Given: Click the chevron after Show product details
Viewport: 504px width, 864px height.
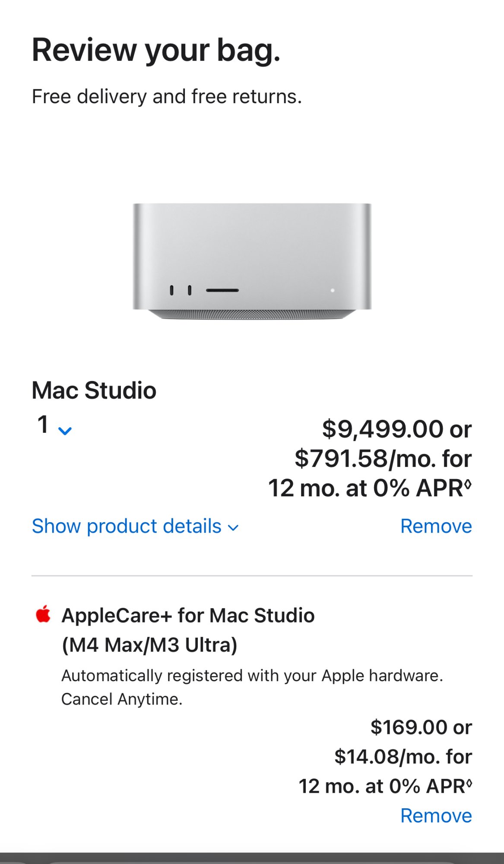Looking at the screenshot, I should click(233, 527).
